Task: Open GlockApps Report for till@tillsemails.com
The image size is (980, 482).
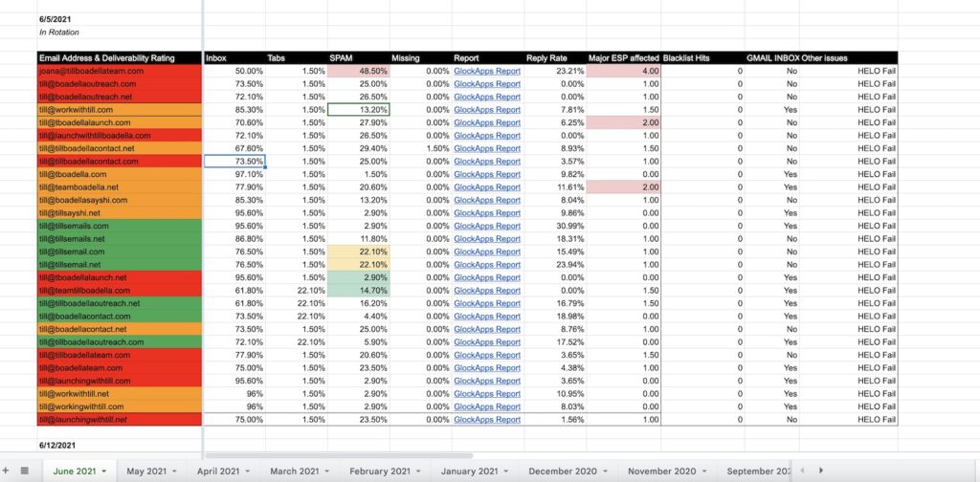Action: click(x=487, y=226)
